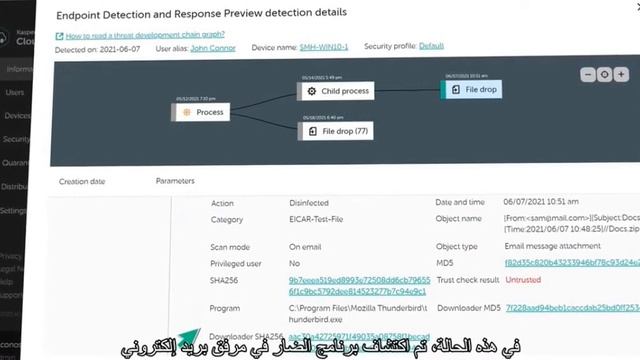The image size is (640, 360).
Task: Open Settings in the left sidebar
Action: (12, 211)
